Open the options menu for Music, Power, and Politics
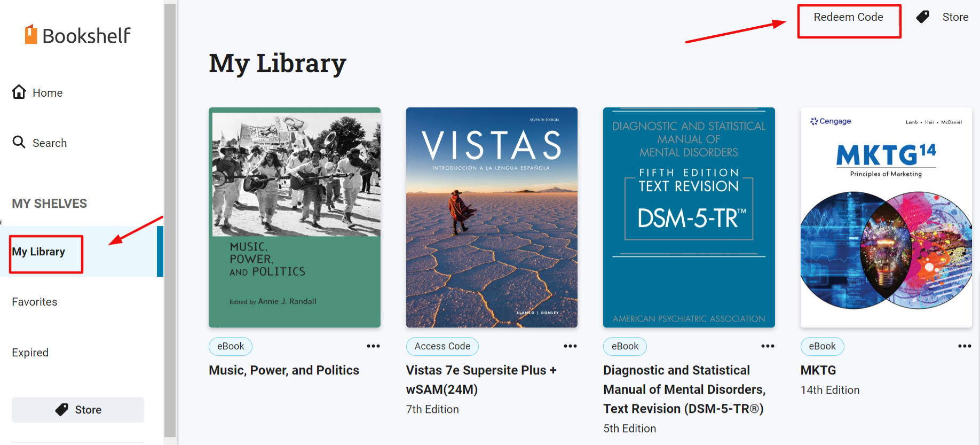 tap(373, 346)
